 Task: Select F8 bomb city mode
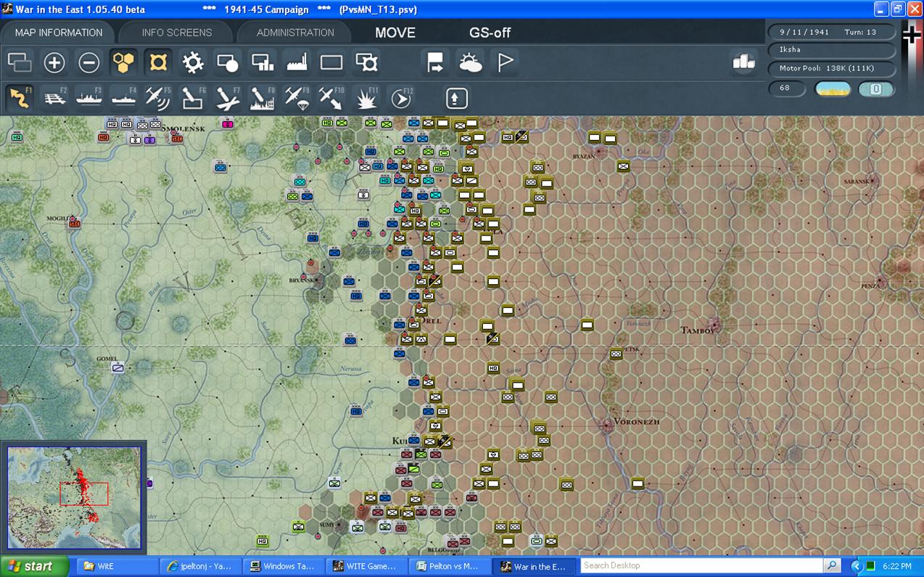click(263, 98)
